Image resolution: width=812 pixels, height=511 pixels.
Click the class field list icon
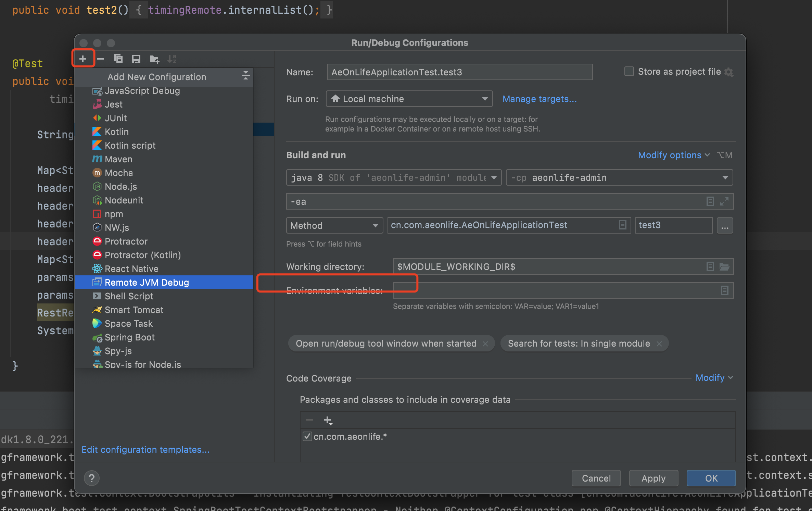[622, 225]
